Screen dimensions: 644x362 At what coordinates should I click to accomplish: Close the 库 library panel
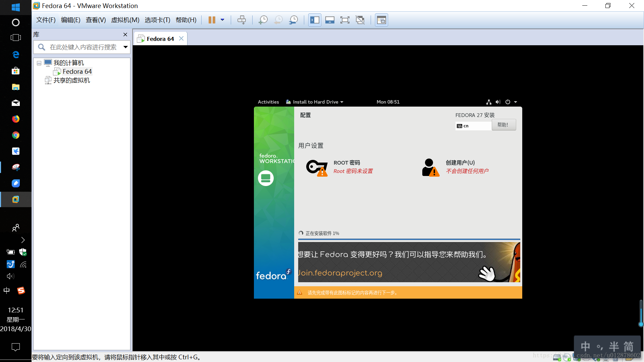coord(125,35)
